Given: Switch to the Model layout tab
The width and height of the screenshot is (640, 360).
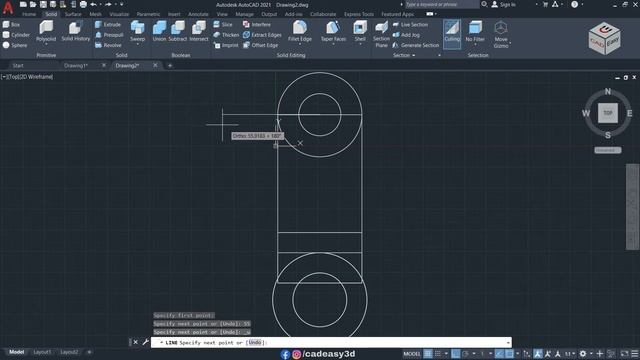Looking at the screenshot, I should (17, 352).
